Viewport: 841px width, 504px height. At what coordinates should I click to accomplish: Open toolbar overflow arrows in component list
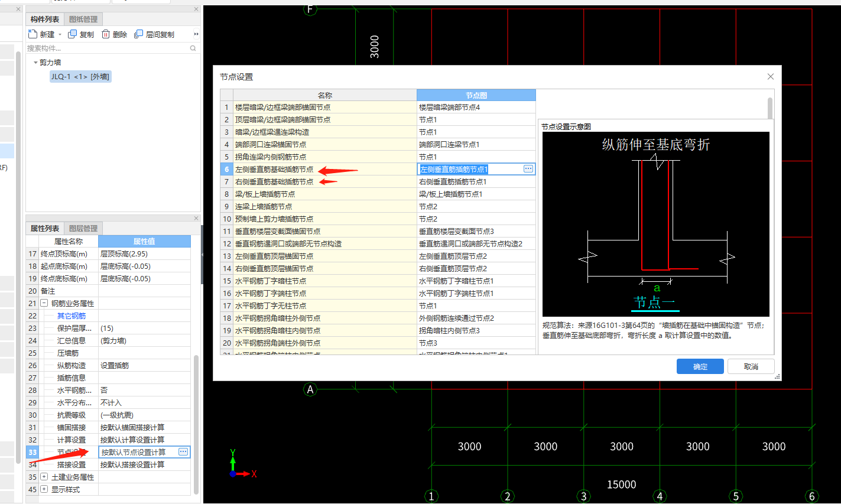[x=196, y=34]
